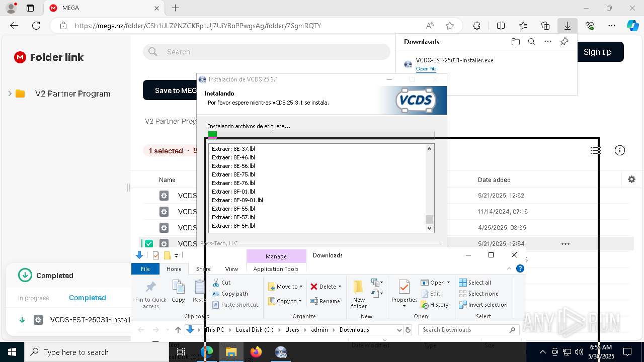Open History in Explorer ribbon

pos(435,305)
